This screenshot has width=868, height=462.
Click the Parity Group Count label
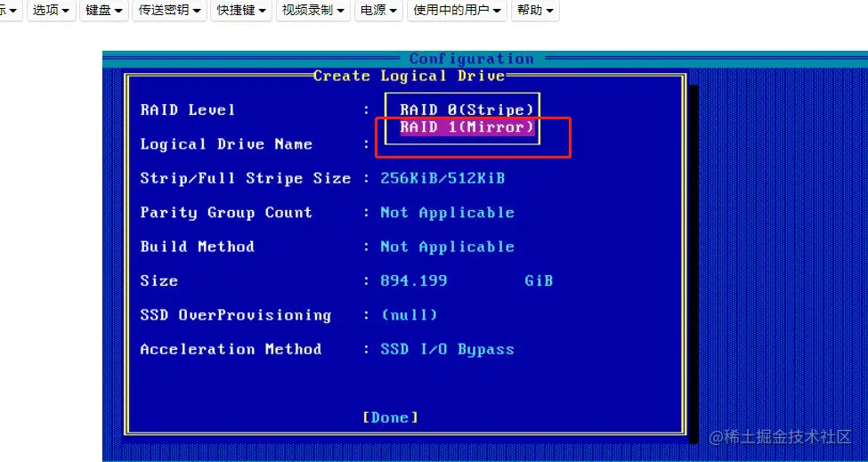226,213
